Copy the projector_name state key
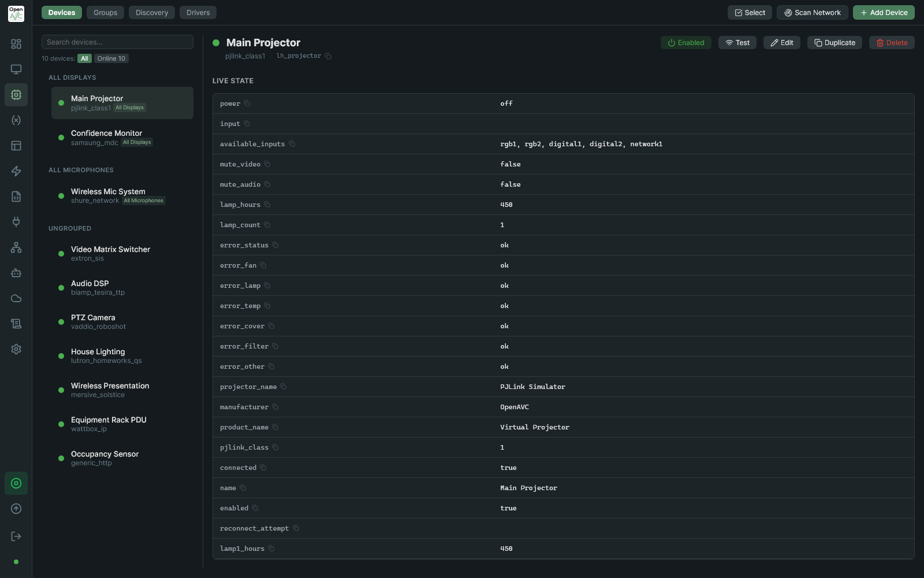 [x=284, y=387]
